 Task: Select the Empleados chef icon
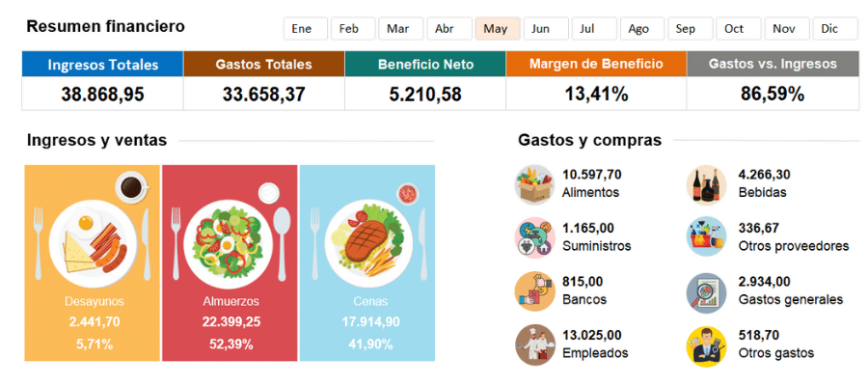coord(537,345)
